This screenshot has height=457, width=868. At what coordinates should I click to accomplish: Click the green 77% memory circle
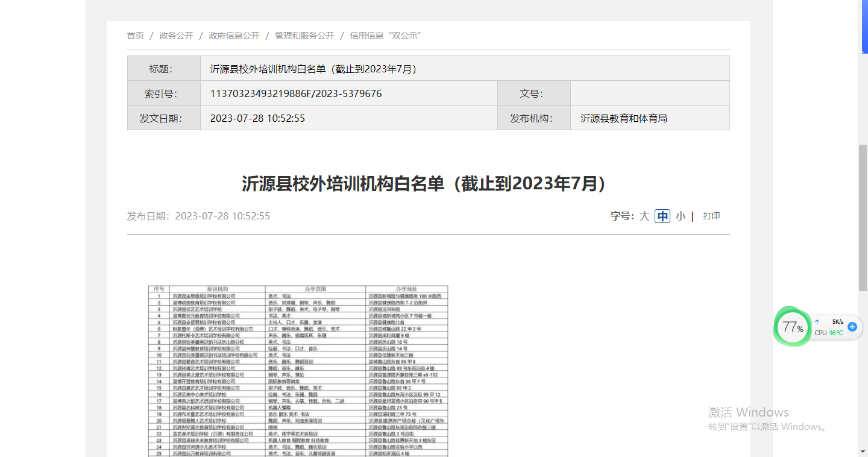(792, 327)
